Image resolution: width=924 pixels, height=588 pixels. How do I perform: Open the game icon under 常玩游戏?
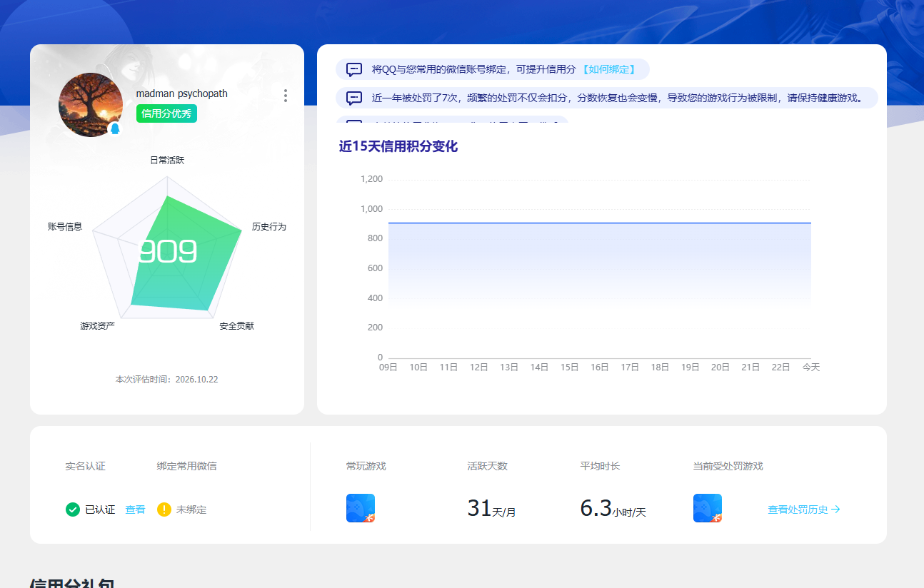point(361,508)
